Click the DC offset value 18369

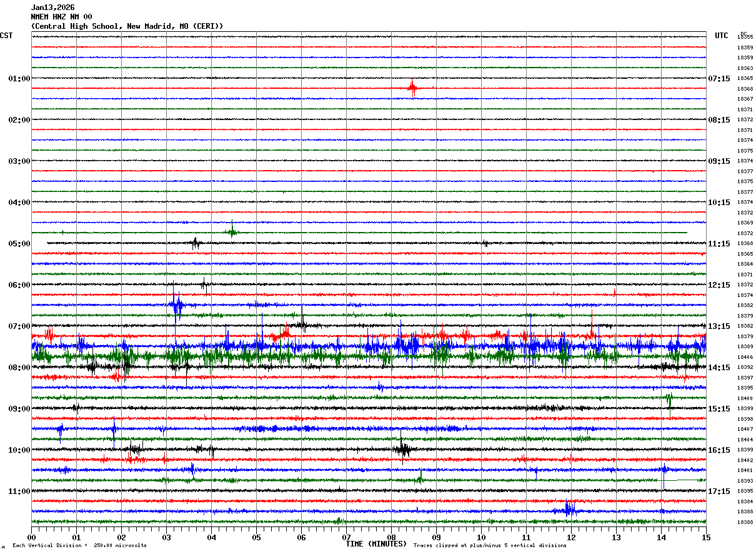coord(745,223)
